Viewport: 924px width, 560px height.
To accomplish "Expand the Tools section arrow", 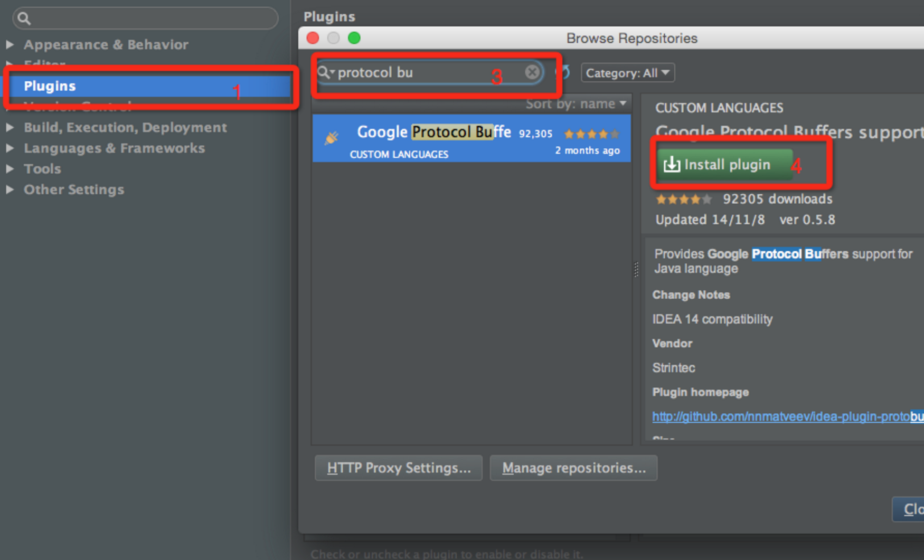I will coord(10,169).
